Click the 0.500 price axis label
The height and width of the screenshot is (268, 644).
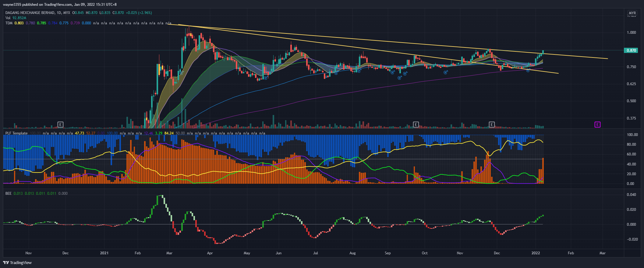pos(631,101)
